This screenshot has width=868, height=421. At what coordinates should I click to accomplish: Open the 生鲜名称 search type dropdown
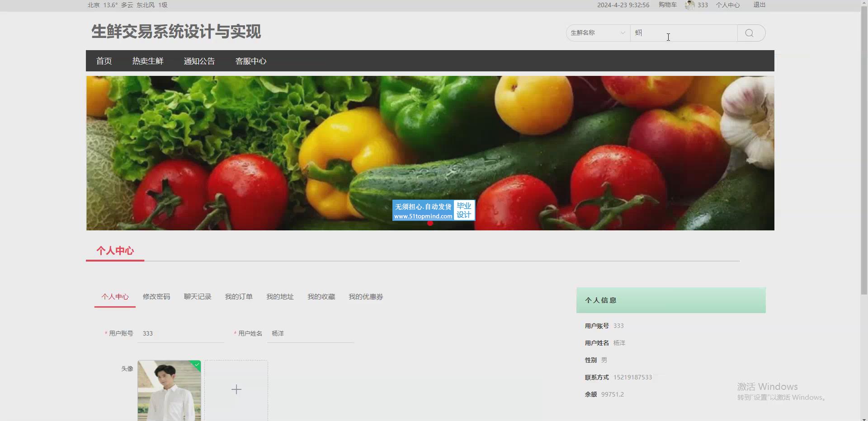[598, 33]
